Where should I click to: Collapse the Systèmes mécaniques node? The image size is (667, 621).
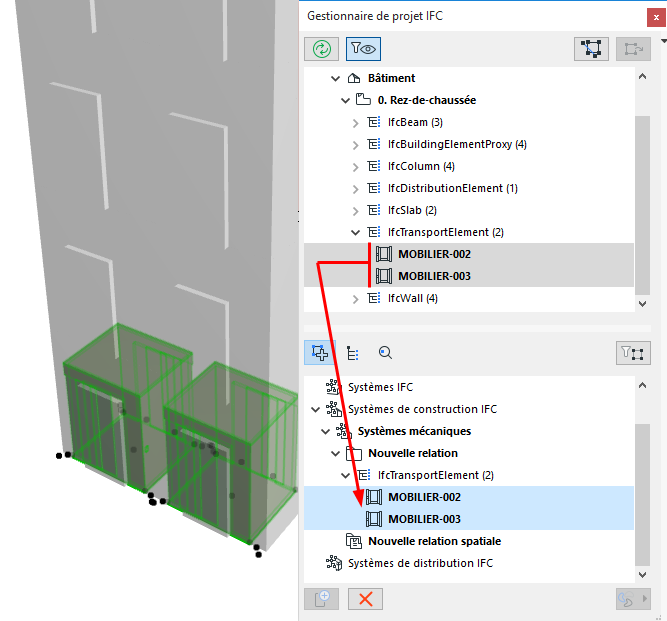(325, 432)
